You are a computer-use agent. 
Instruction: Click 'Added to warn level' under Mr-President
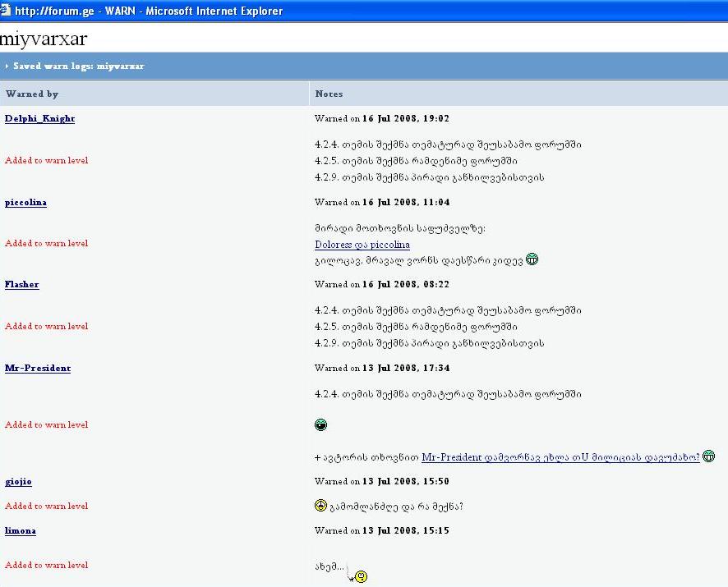pos(47,424)
